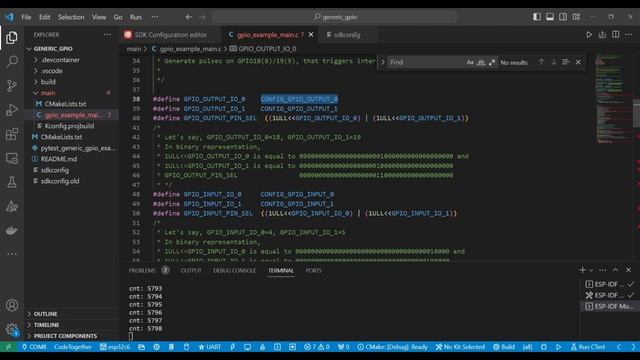Toggle Match Whole Word in Find widget
Image resolution: width=640 pixels, height=360 pixels.
[481, 62]
